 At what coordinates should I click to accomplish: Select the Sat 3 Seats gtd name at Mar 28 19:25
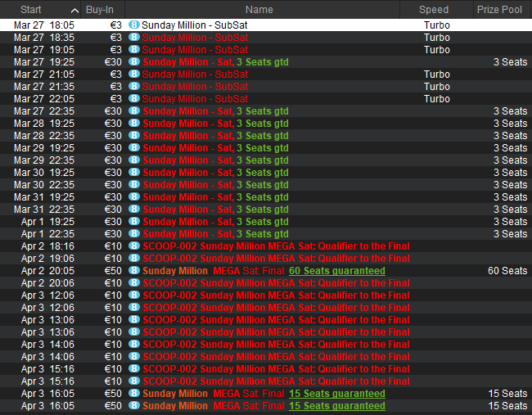(x=215, y=123)
